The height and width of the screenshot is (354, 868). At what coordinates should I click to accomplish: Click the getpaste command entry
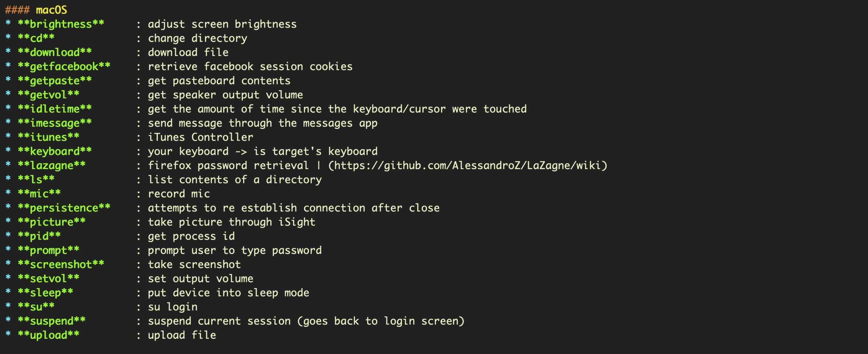pos(55,81)
